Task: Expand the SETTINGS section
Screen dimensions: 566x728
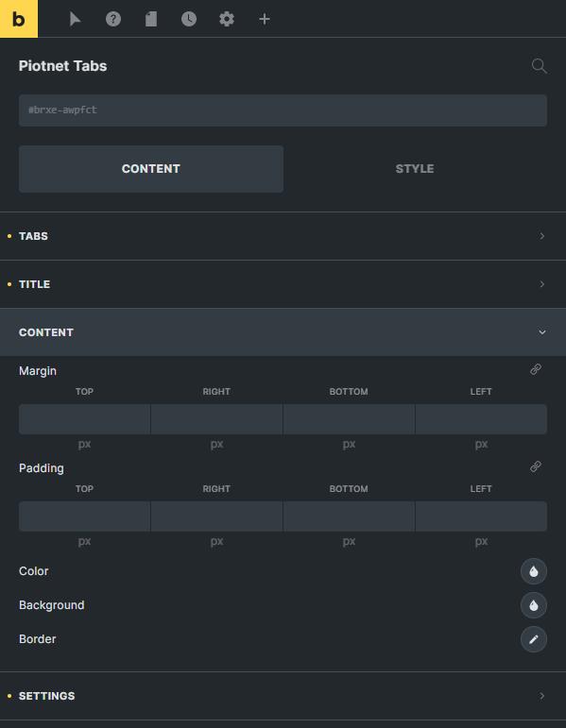Action: 283,696
